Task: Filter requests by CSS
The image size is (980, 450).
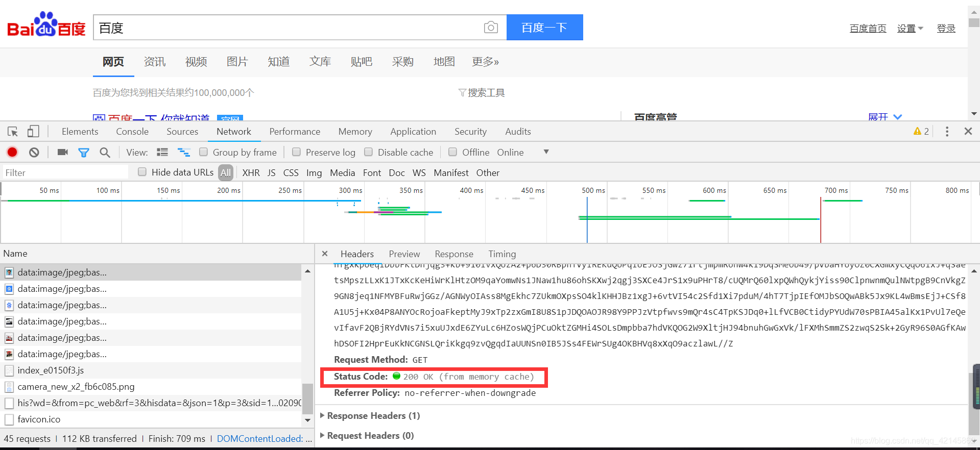Action: [291, 172]
